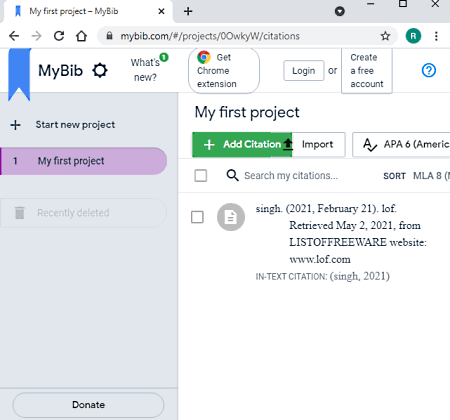
Task: Go to browser home page
Action: point(81,36)
